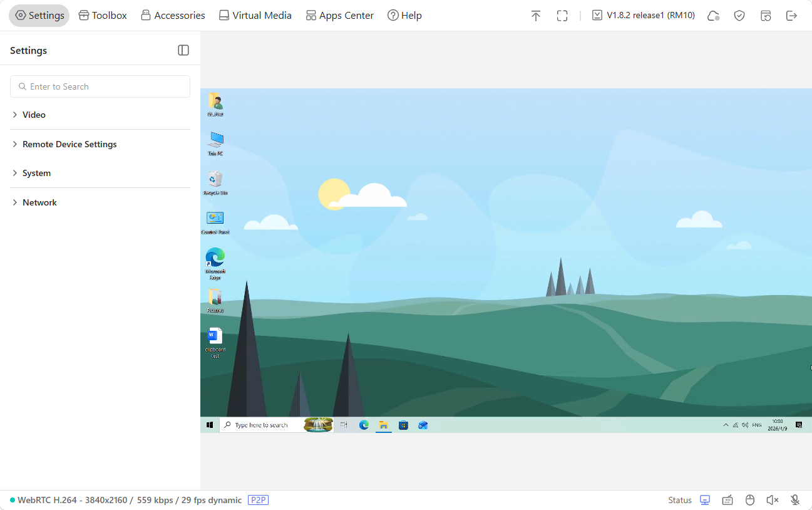Toggle the muted microphone on
The width and height of the screenshot is (812, 510).
pos(795,500)
